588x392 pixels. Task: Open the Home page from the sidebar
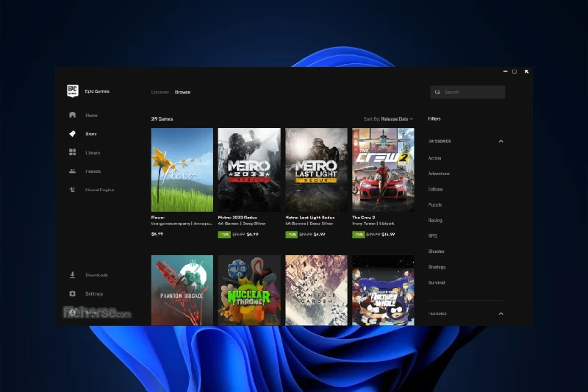click(72, 115)
